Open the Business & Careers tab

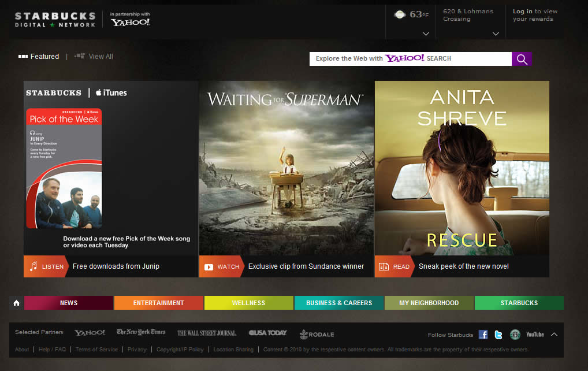click(339, 303)
